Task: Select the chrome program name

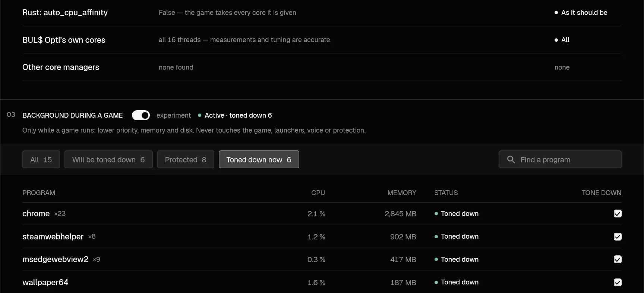Action: pyautogui.click(x=36, y=214)
